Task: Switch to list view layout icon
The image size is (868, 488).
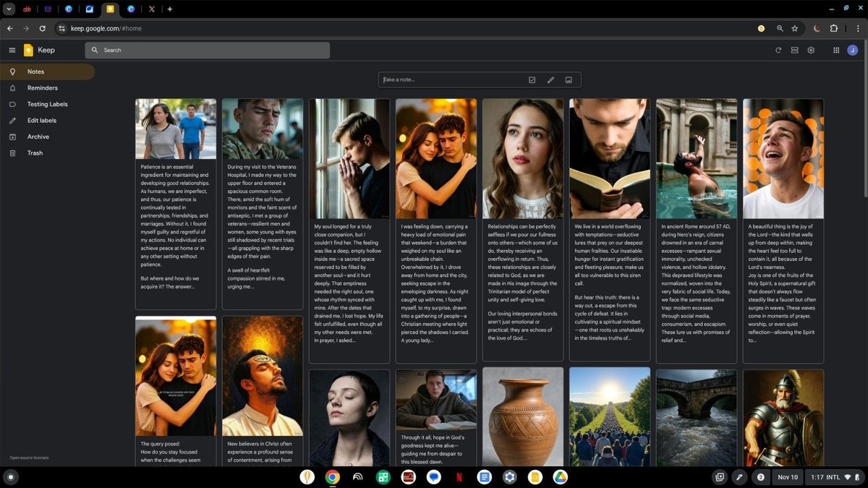Action: tap(794, 50)
